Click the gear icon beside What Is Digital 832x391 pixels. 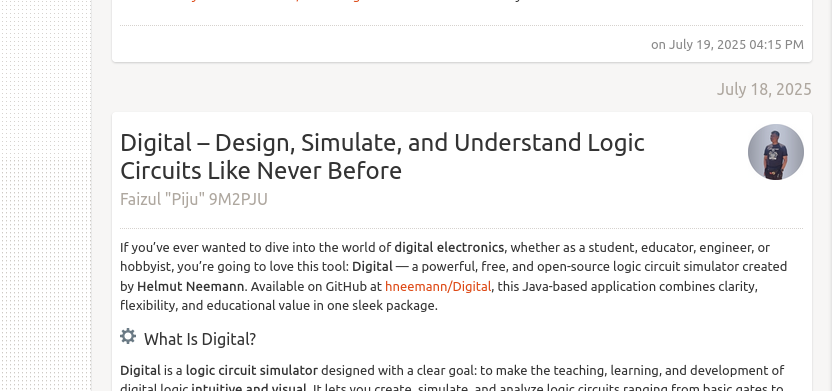click(128, 336)
